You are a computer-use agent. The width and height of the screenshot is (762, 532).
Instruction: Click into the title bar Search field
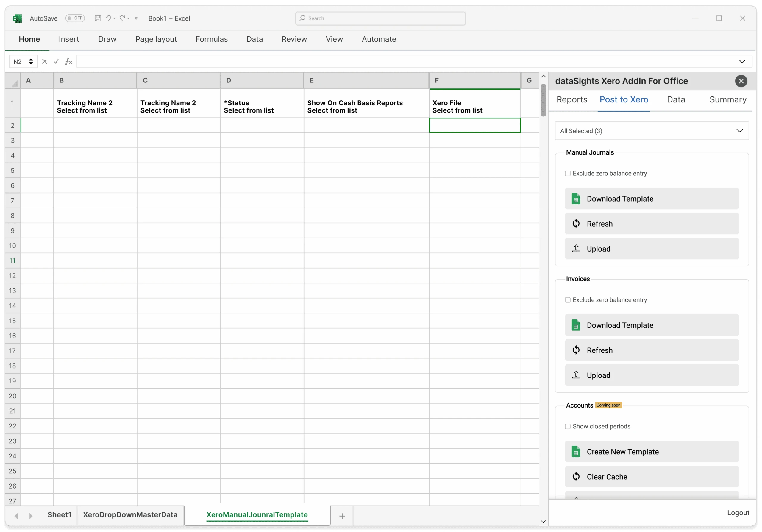[x=380, y=18]
